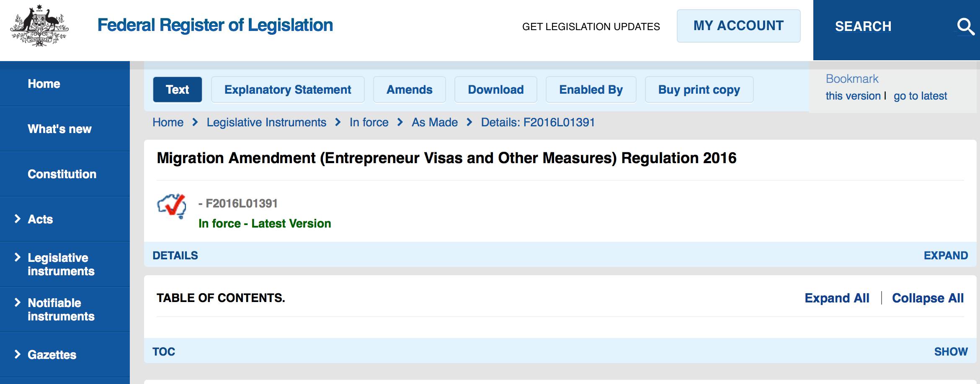
Task: Expand the Notifiable instruments sidebar chevron
Action: 18,302
